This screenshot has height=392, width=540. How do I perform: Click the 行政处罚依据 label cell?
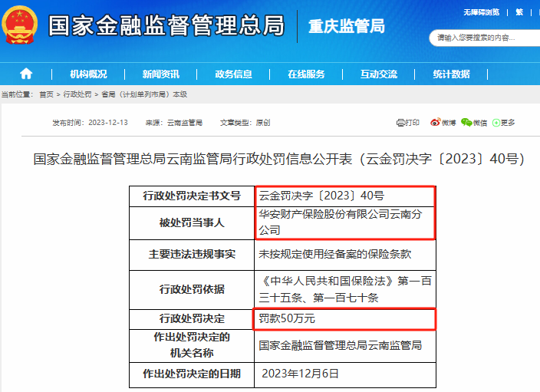coord(192,290)
